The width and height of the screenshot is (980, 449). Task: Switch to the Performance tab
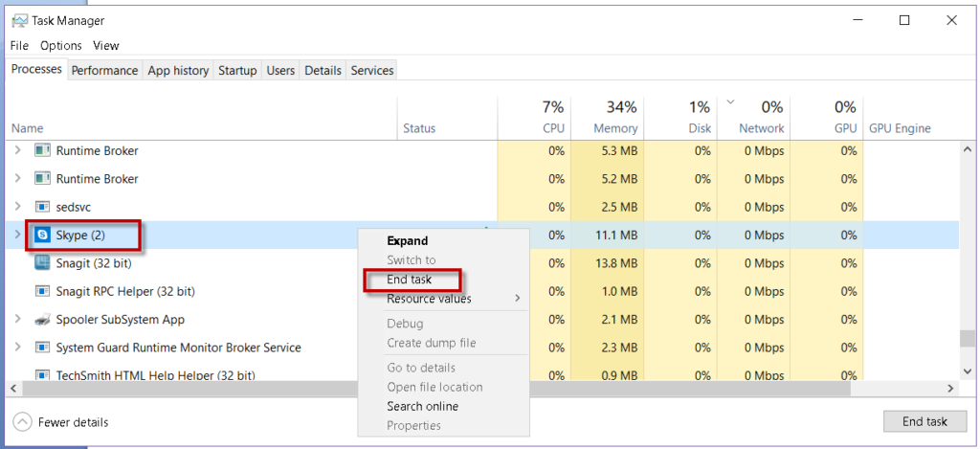(x=104, y=71)
